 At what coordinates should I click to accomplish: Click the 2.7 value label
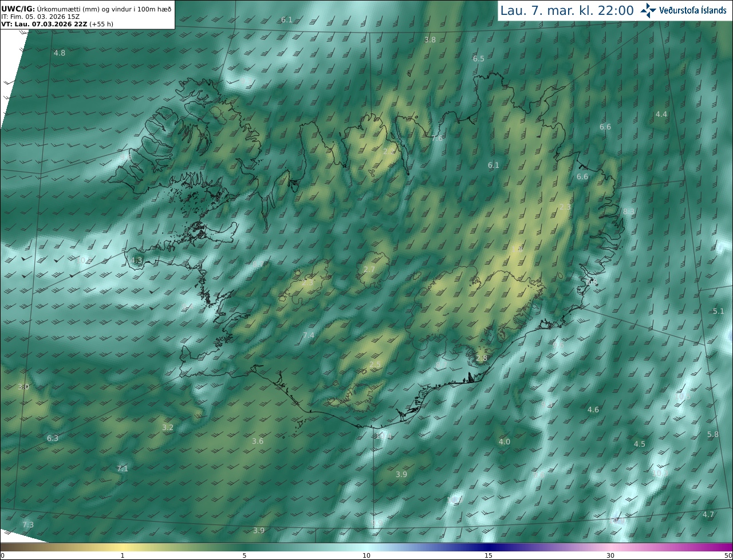tap(369, 269)
